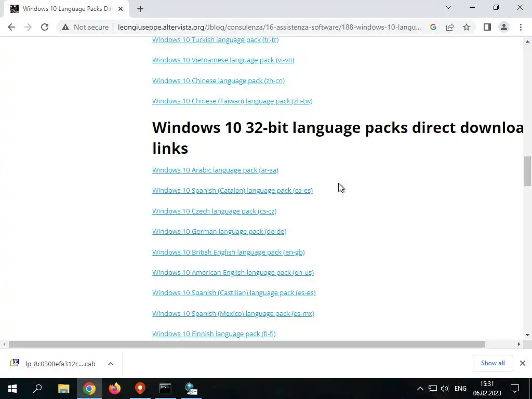Screen dimensions: 532x399
Task: Open the Spanish (Castilian) language pack link
Action: (234, 293)
